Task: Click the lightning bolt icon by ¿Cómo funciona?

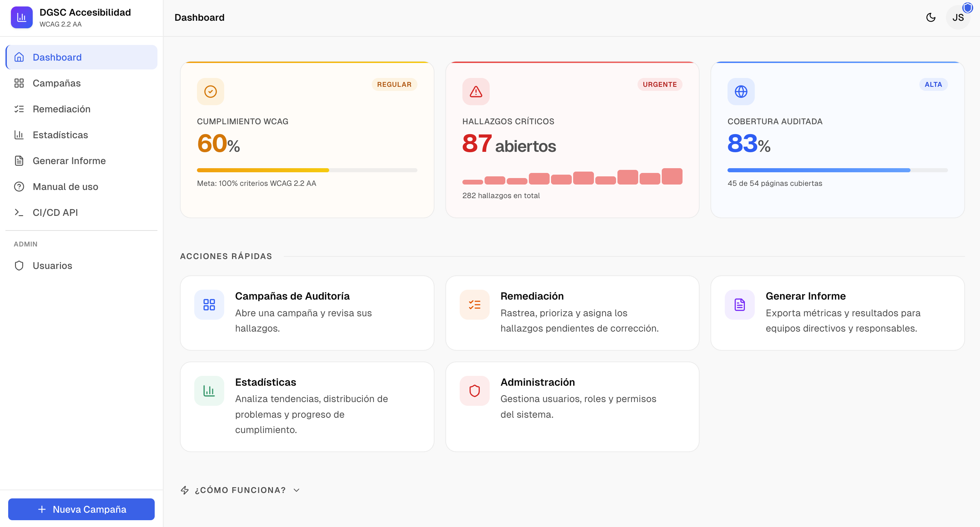Action: pos(185,490)
